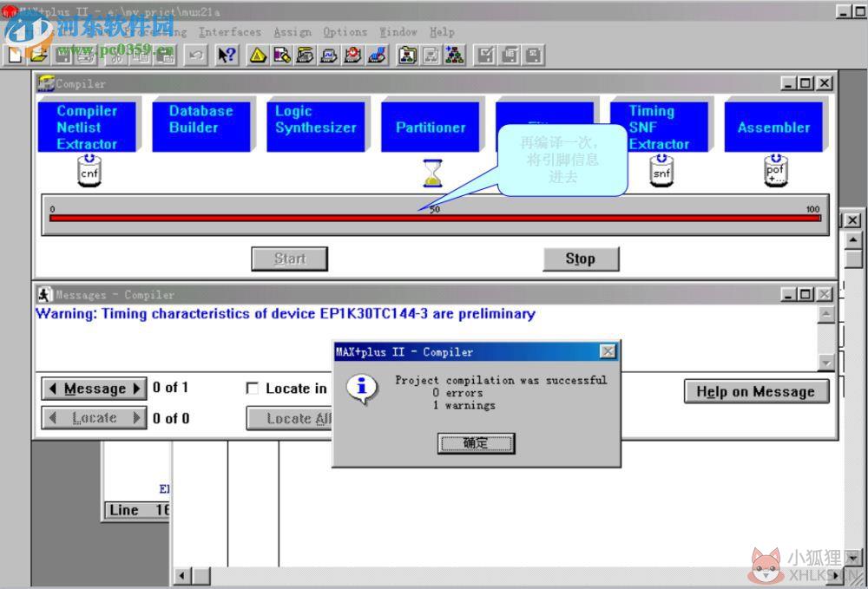
Task: Click the Database Builder module box
Action: point(201,127)
